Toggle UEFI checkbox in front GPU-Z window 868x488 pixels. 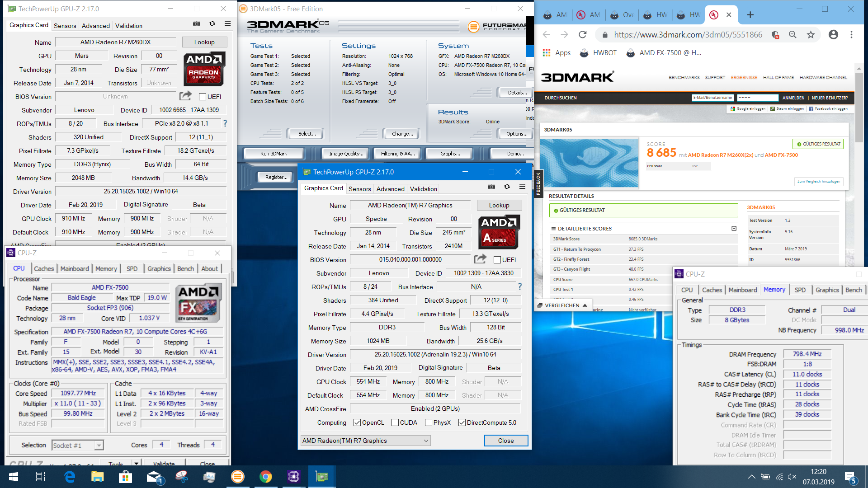point(497,260)
